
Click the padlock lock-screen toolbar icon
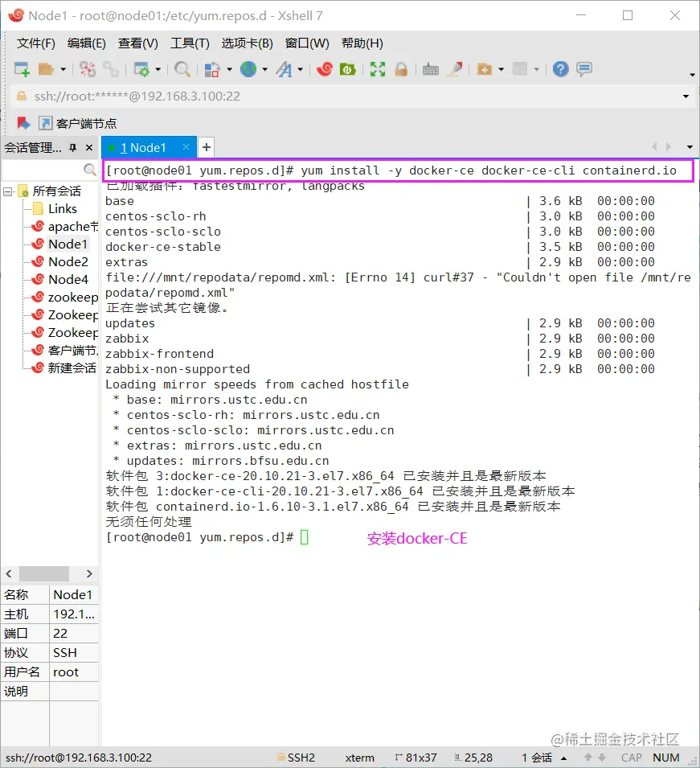[401, 69]
